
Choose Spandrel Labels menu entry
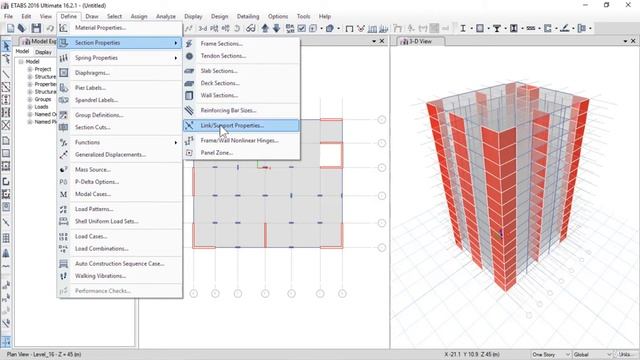click(120, 100)
